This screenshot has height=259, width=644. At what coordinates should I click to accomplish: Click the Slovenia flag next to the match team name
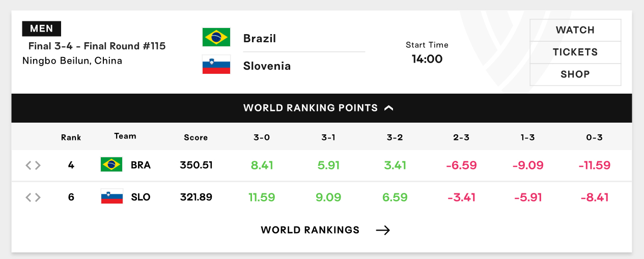(x=216, y=65)
